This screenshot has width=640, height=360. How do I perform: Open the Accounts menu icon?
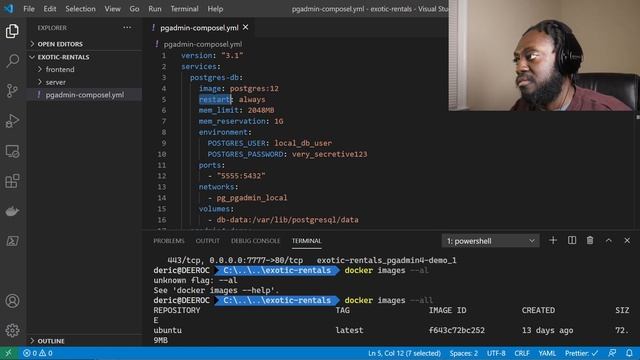(x=12, y=301)
